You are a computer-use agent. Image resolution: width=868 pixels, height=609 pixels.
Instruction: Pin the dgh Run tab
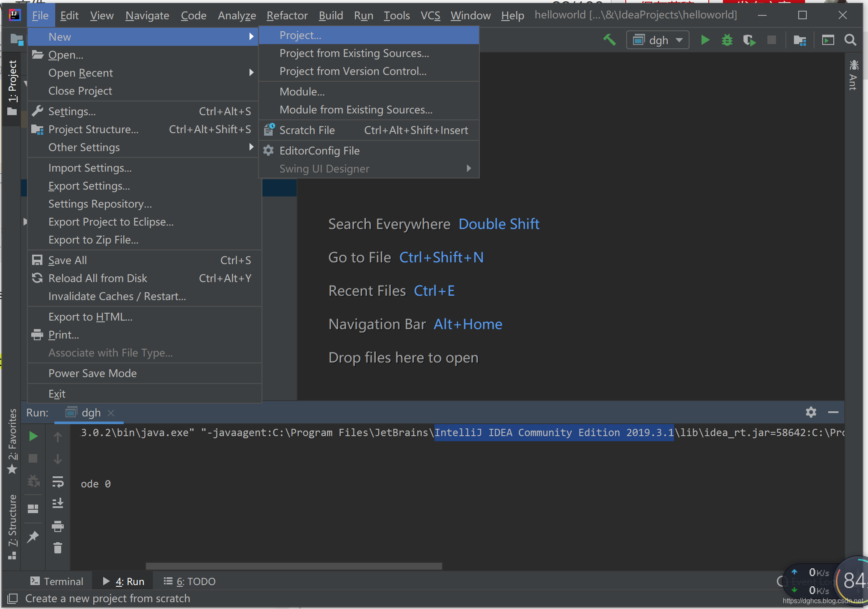(33, 537)
